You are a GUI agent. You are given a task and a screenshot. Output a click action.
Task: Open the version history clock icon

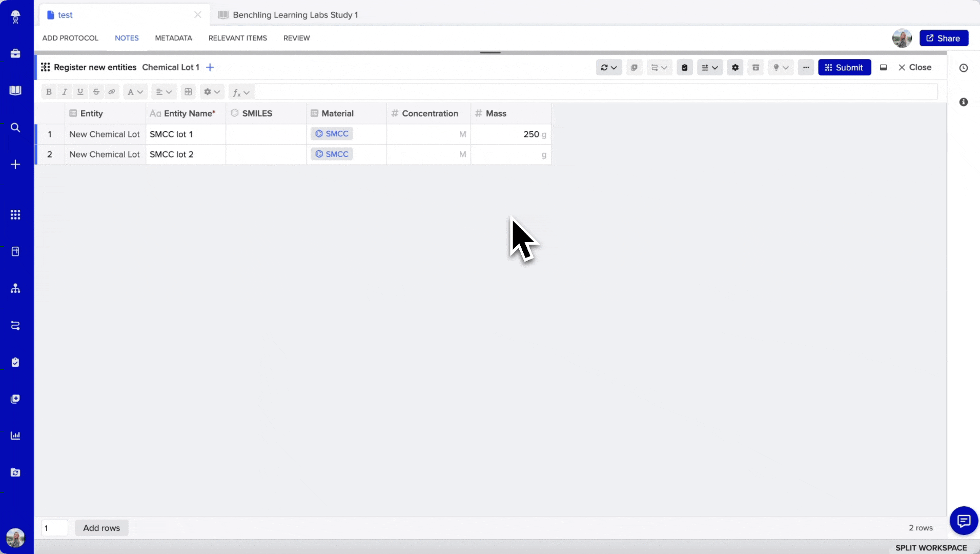tap(964, 68)
